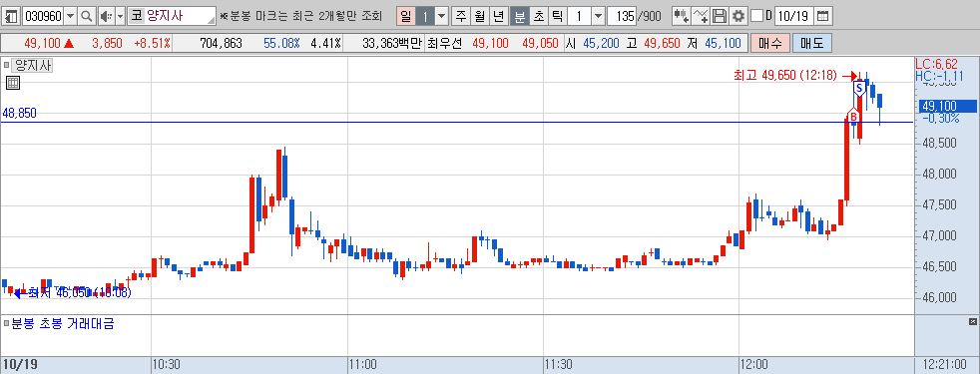Expand the speaker options dropdown arrow
The width and height of the screenshot is (980, 374).
120,16
